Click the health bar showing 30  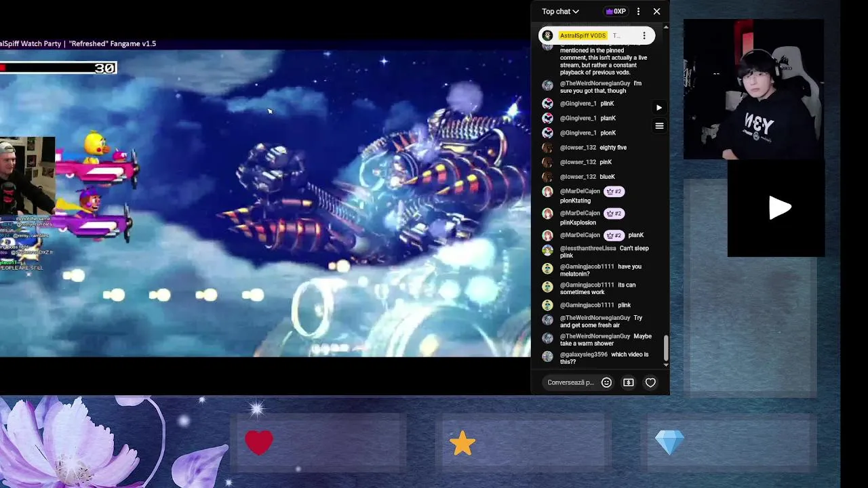coord(58,68)
